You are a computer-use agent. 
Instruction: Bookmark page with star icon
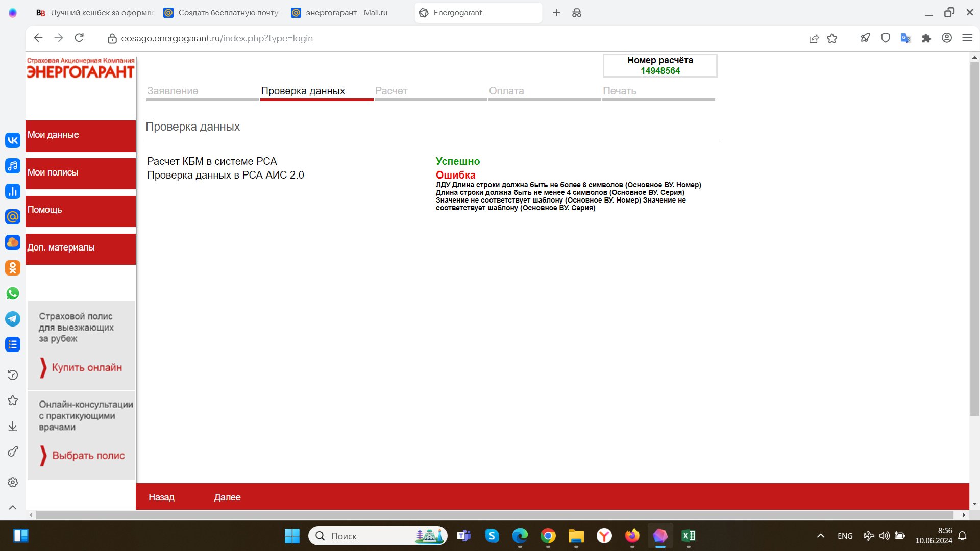point(832,38)
